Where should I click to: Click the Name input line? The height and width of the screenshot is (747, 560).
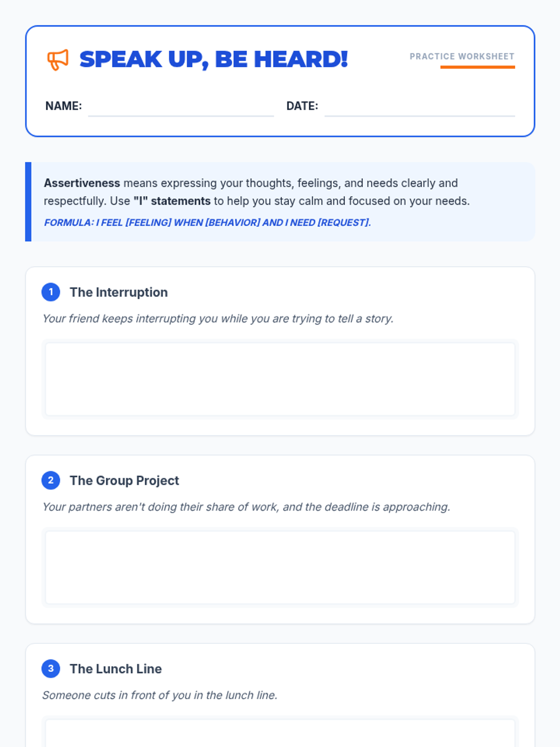181,108
